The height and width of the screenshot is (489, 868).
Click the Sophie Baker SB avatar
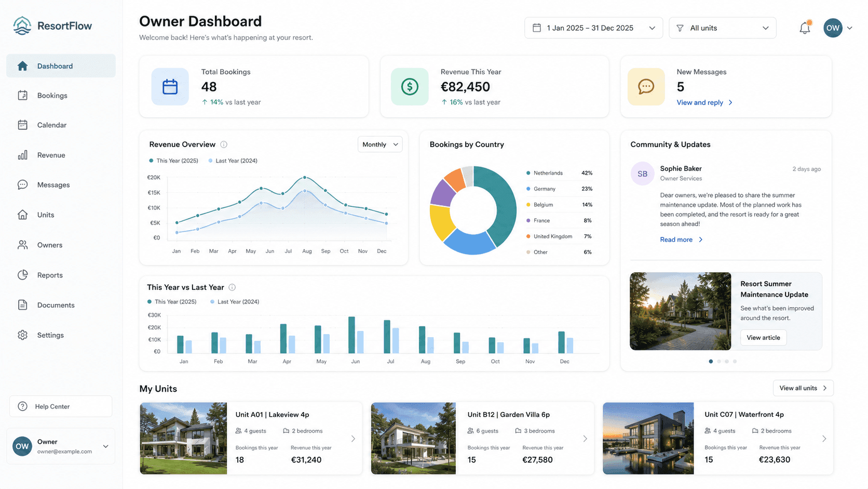click(x=642, y=174)
